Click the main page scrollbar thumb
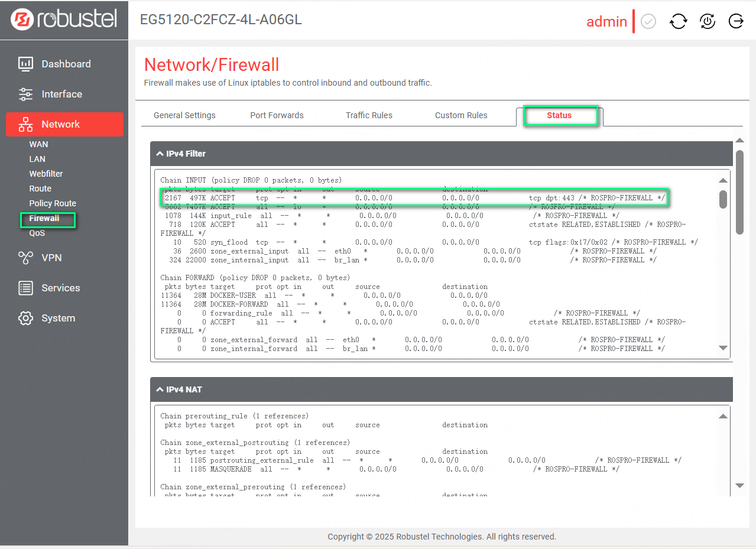756x549 pixels. tap(739, 191)
